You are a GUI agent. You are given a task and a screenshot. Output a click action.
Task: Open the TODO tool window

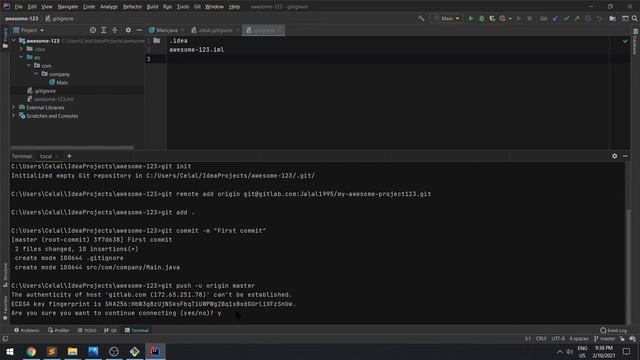click(87, 330)
